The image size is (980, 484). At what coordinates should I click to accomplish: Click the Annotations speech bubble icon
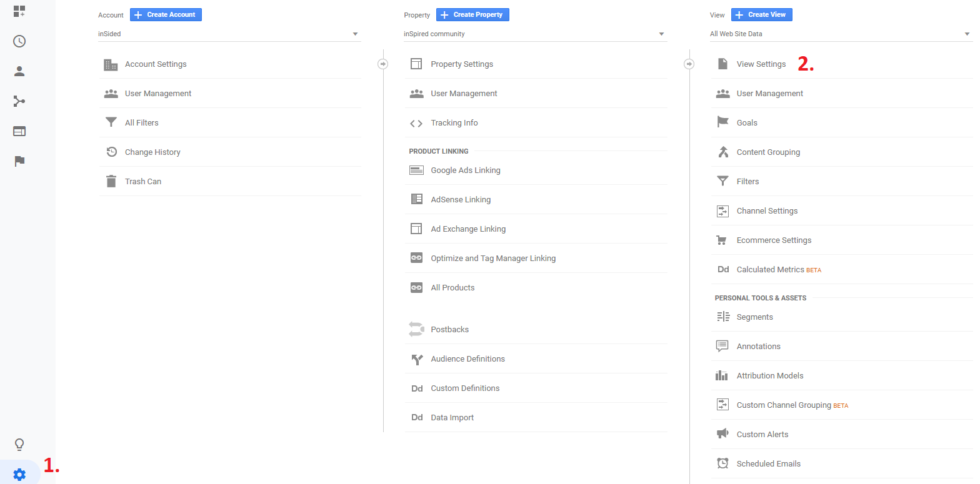(x=722, y=346)
